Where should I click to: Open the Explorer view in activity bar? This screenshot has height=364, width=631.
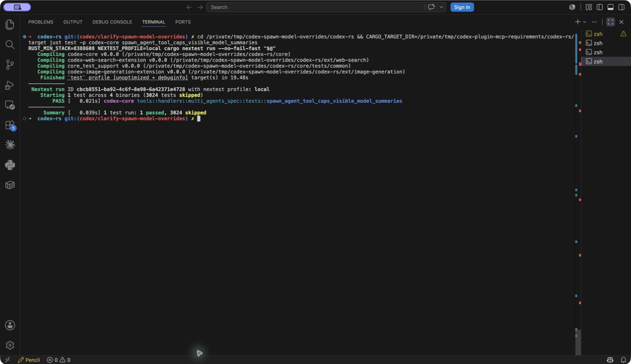click(9, 25)
